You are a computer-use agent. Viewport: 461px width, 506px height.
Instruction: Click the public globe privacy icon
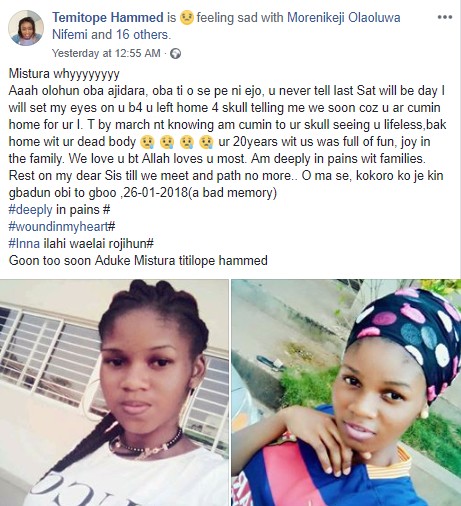coord(175,53)
